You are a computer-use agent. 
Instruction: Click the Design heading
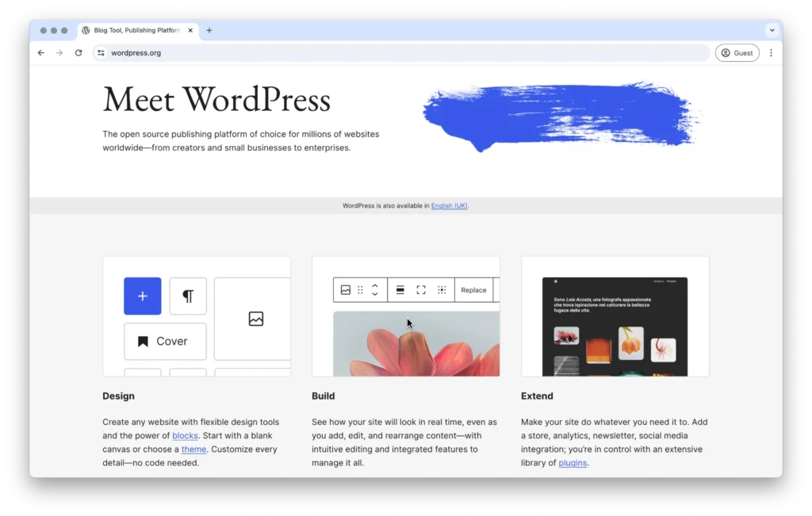tap(119, 396)
